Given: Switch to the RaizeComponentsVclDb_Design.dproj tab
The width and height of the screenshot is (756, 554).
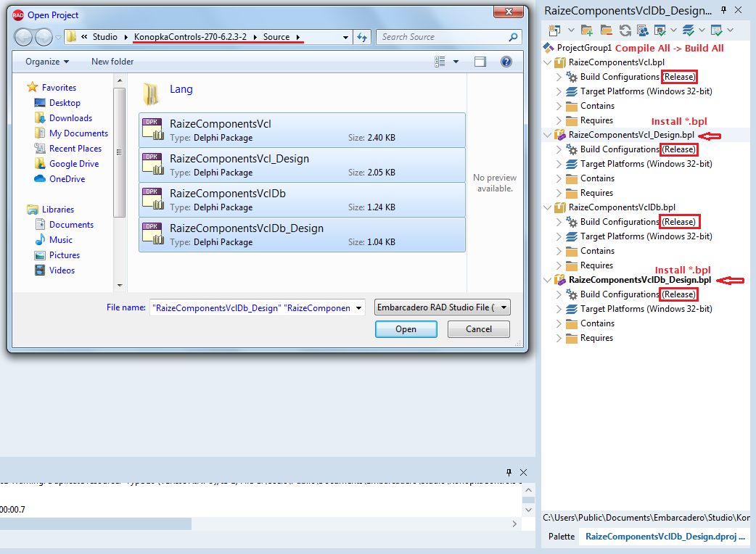Looking at the screenshot, I should coord(665,537).
